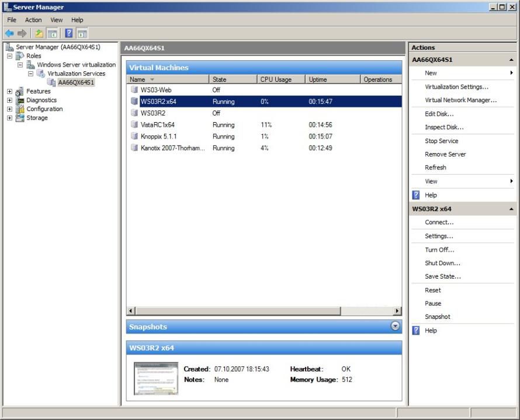Sort by the Name column header
Screen dimensions: 520x420
coord(168,79)
